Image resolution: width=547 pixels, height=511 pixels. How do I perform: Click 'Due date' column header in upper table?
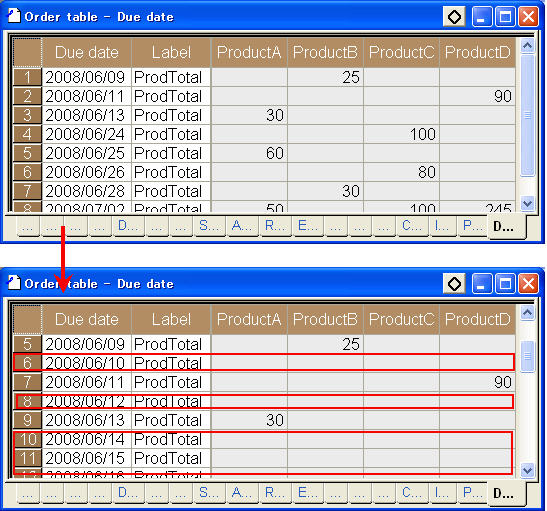(87, 53)
